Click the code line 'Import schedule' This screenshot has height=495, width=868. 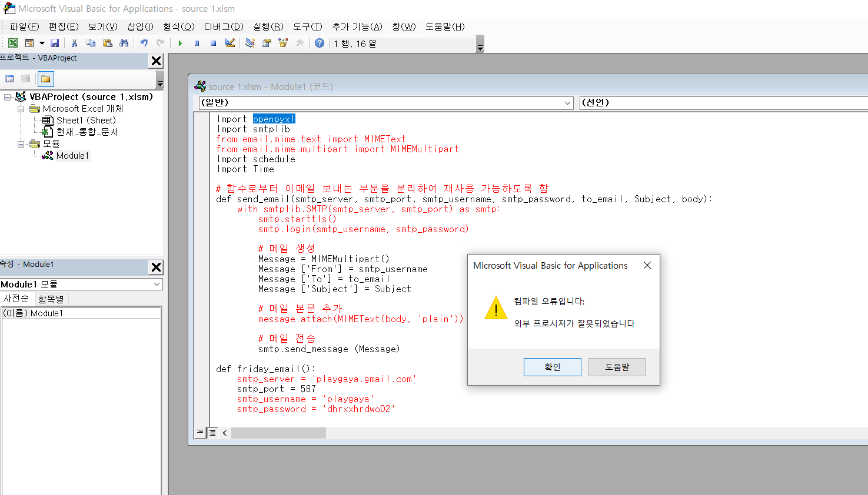point(256,159)
